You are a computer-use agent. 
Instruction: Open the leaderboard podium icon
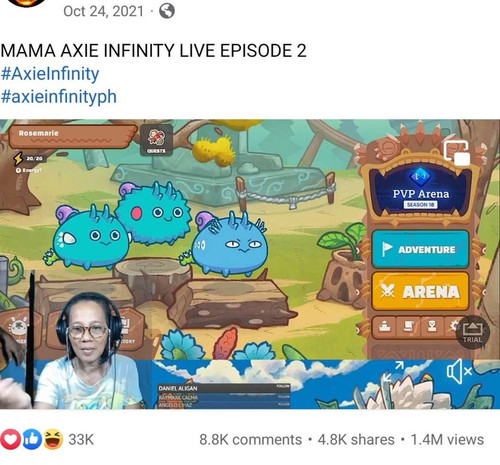(x=385, y=326)
